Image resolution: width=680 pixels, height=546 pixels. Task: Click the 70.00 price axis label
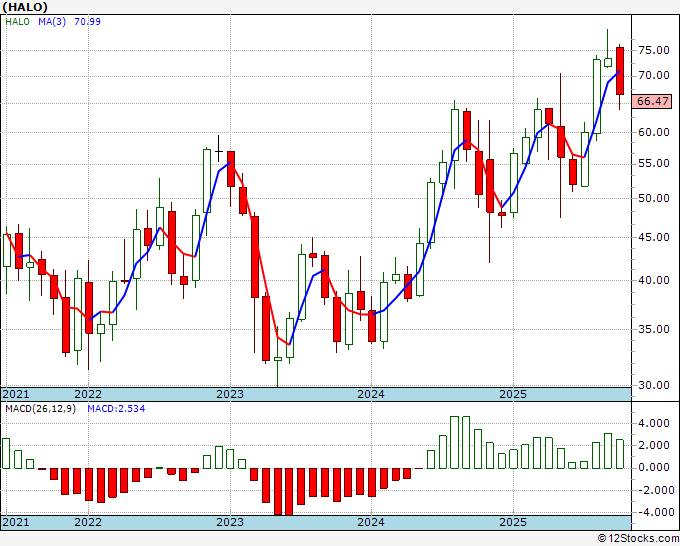click(654, 75)
